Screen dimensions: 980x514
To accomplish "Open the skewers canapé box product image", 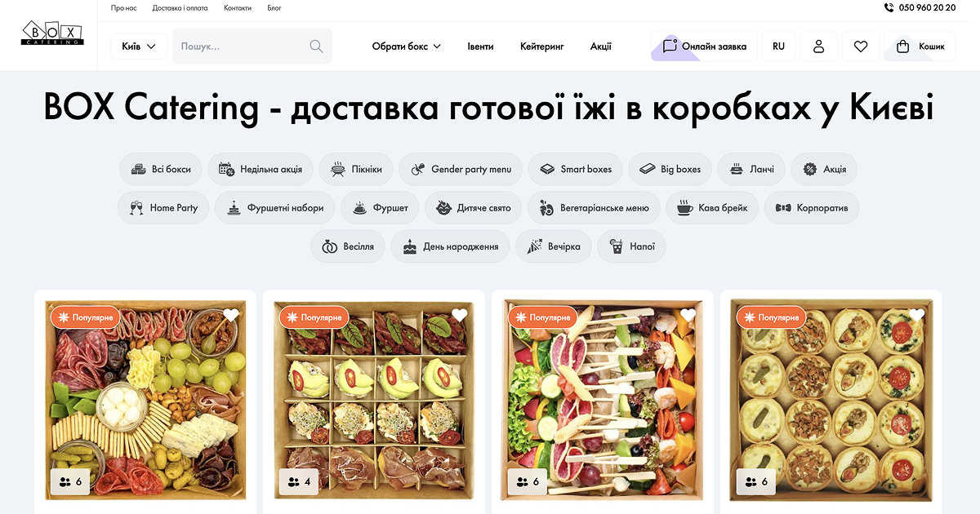I will (603, 400).
